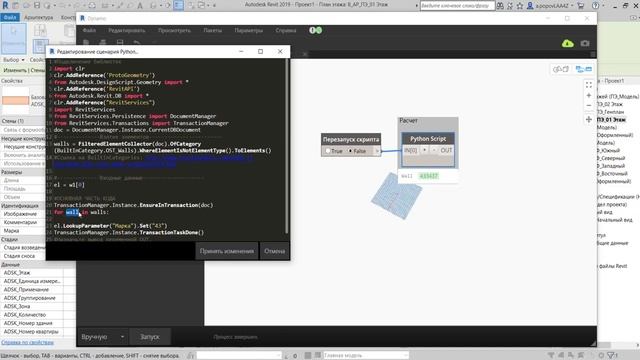Viewport: 640px width, 360px height.
Task: Click the green element ID value under Python node
Action: [429, 176]
